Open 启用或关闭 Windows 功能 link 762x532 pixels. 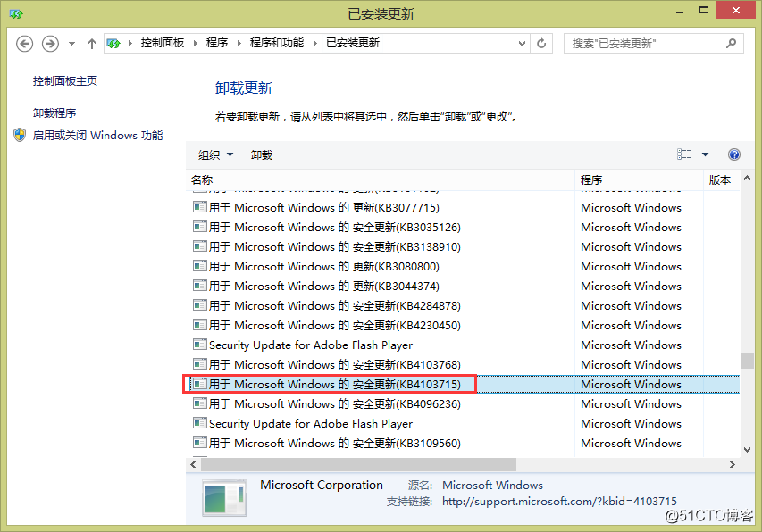tap(97, 136)
